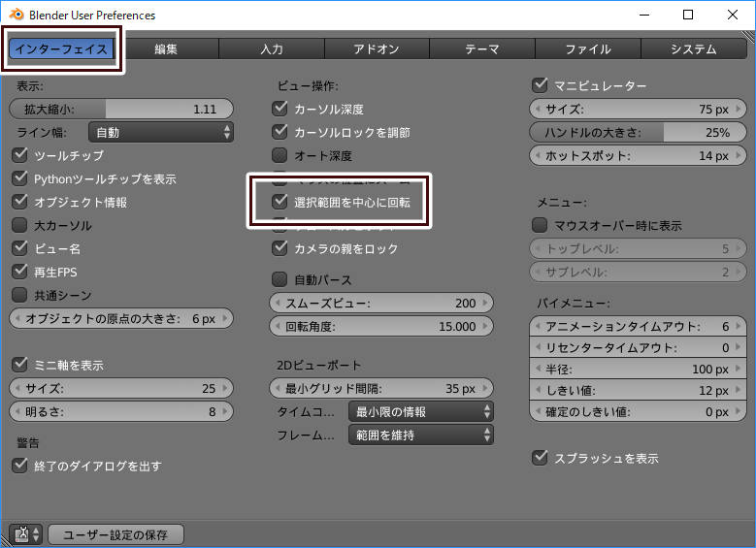This screenshot has height=548, width=756.
Task: Click the スムーズビュー field
Action: 381,303
